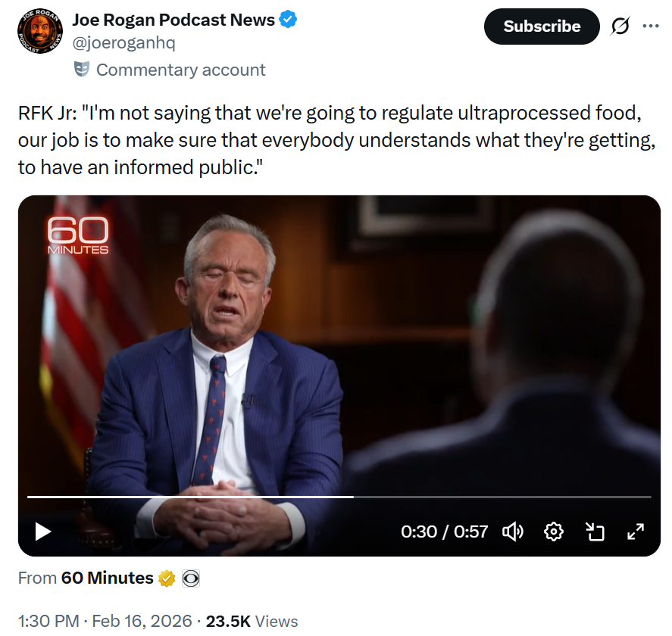
Task: Click the Grok slash-circle icon
Action: [x=620, y=26]
